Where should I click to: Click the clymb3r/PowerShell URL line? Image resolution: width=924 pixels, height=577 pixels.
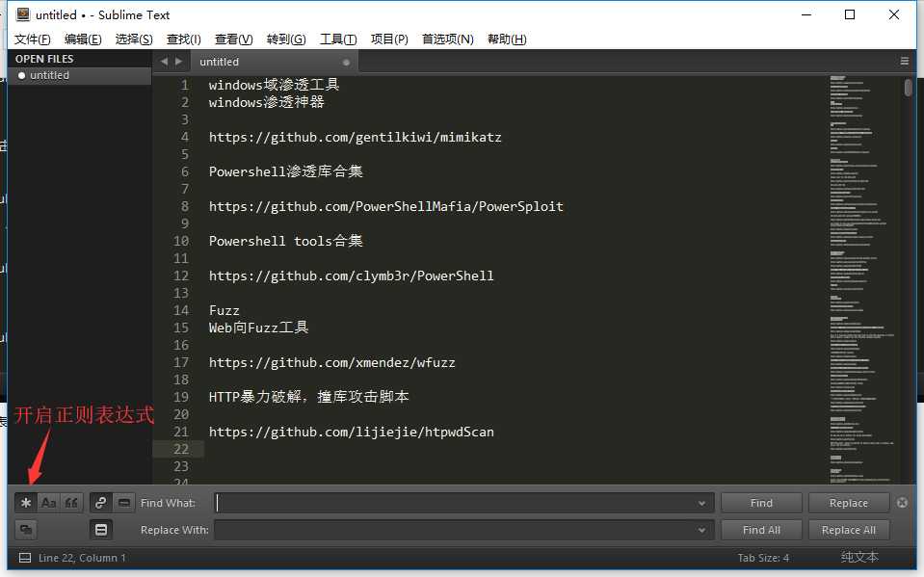pyautogui.click(x=352, y=275)
